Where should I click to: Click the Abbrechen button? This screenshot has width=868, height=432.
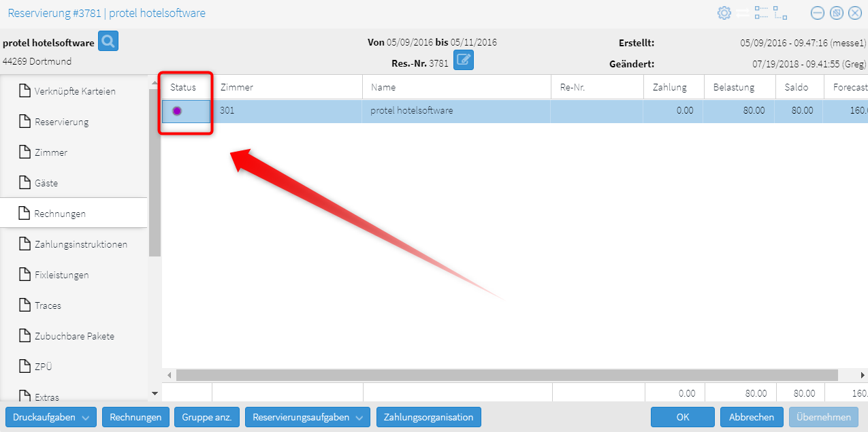click(751, 417)
